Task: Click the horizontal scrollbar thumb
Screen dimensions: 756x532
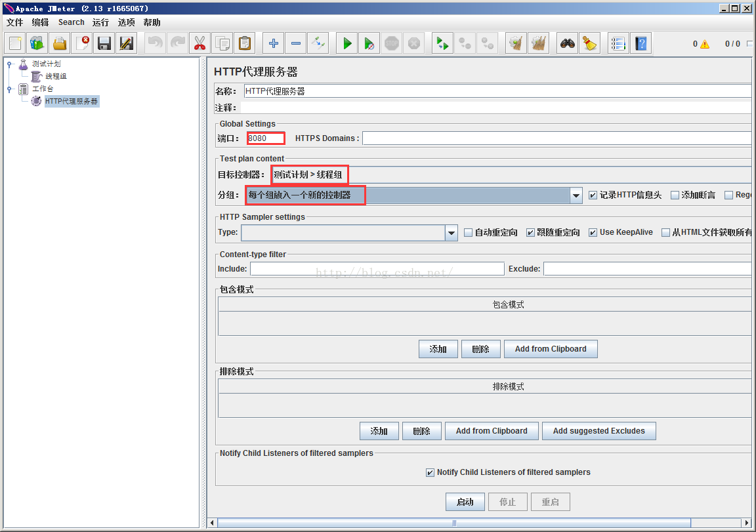Action: coord(454,523)
